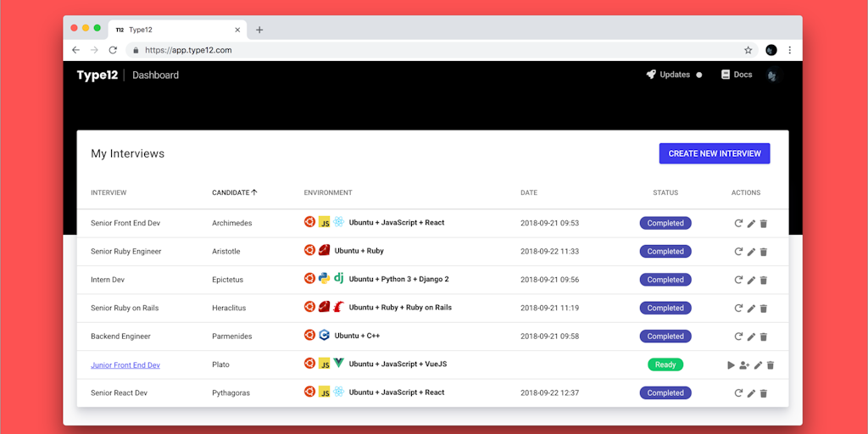Restart the Pythagoras interview
The width and height of the screenshot is (868, 434).
(738, 393)
